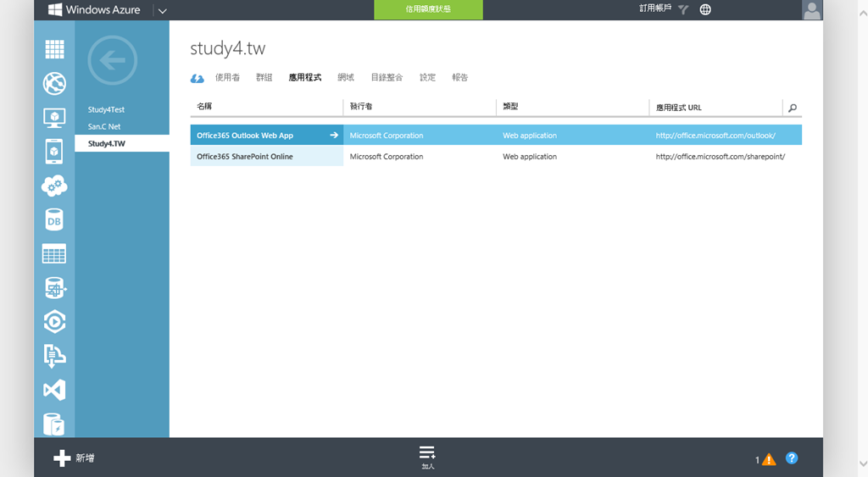This screenshot has height=477, width=868.
Task: Open Cloud Services gear-cloud icon
Action: (x=54, y=186)
